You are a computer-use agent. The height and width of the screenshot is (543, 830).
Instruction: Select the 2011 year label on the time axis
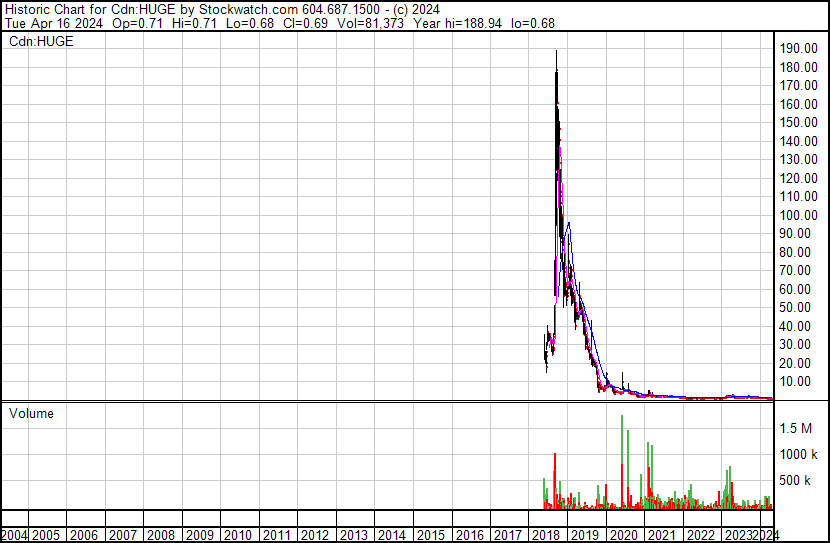pyautogui.click(x=276, y=535)
